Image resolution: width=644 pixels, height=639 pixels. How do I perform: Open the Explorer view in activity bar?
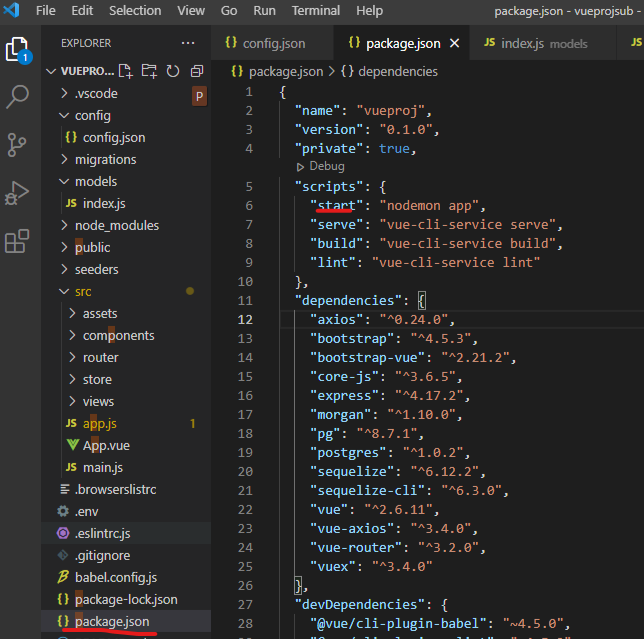[17, 50]
